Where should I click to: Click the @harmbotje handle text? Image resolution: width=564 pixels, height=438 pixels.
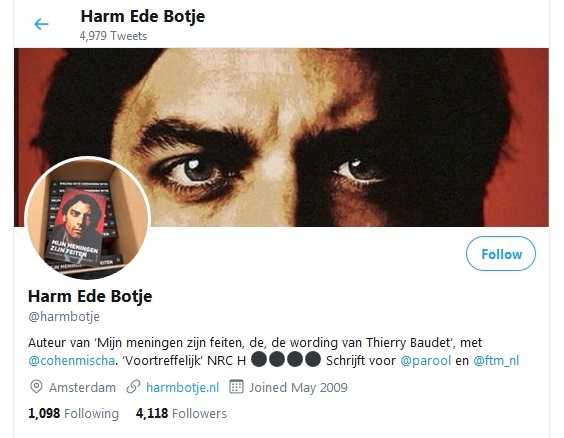point(64,316)
